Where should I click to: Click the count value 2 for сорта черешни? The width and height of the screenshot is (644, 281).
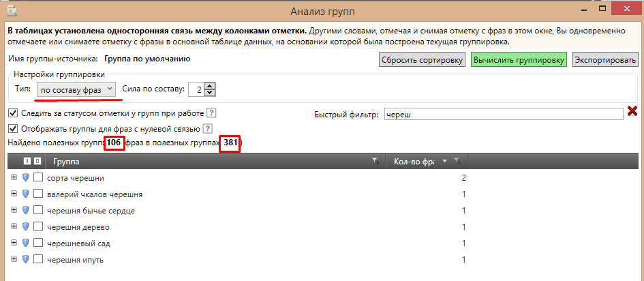point(463,178)
